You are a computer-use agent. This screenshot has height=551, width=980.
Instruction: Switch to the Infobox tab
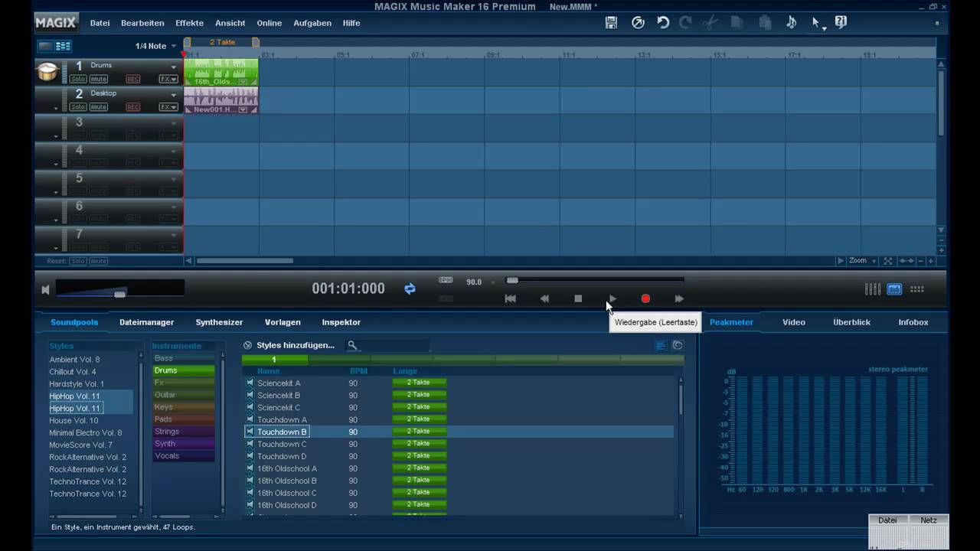(x=913, y=322)
